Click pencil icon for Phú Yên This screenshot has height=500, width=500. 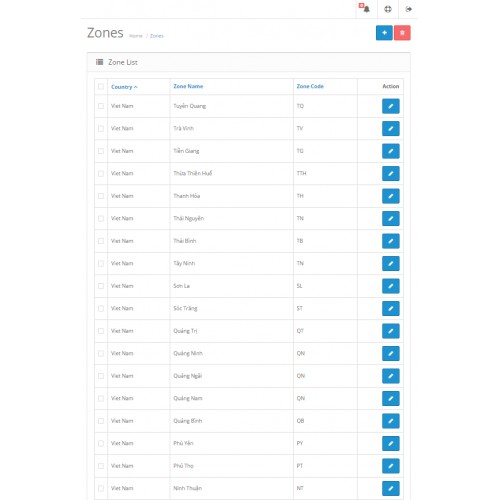click(x=390, y=443)
